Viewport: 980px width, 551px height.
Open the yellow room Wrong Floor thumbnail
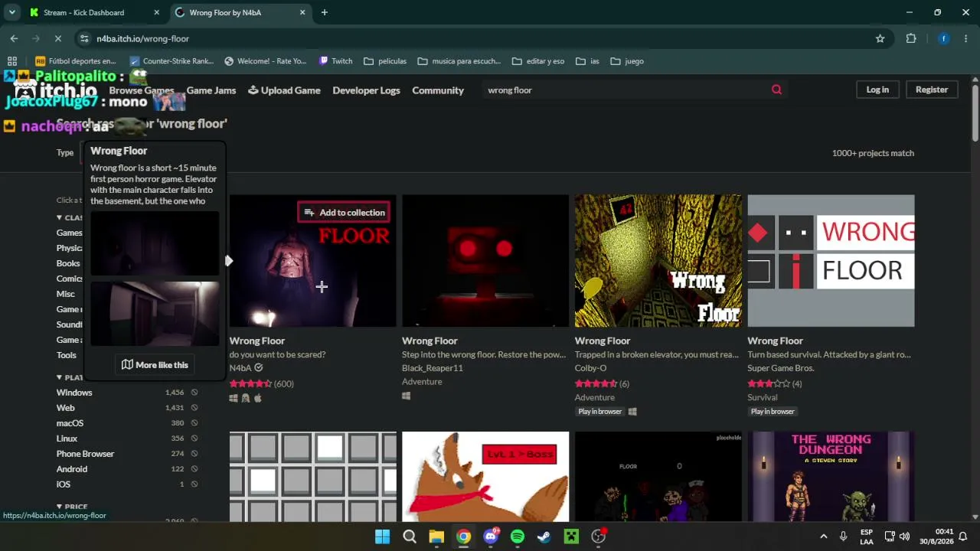658,261
